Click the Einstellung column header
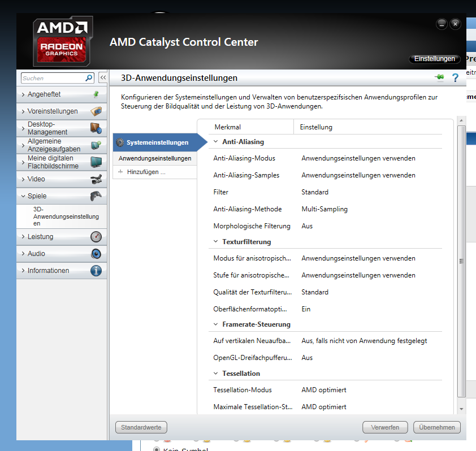The width and height of the screenshot is (476, 451). (x=316, y=127)
